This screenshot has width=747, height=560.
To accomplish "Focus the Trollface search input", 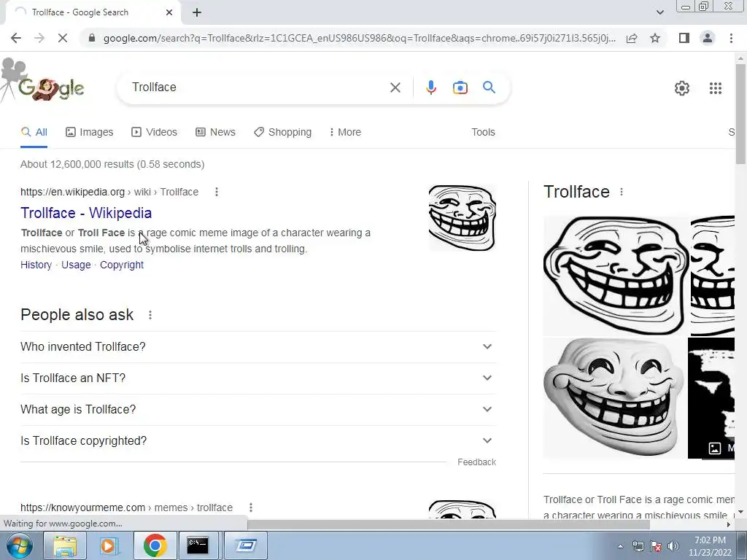I will tap(258, 87).
